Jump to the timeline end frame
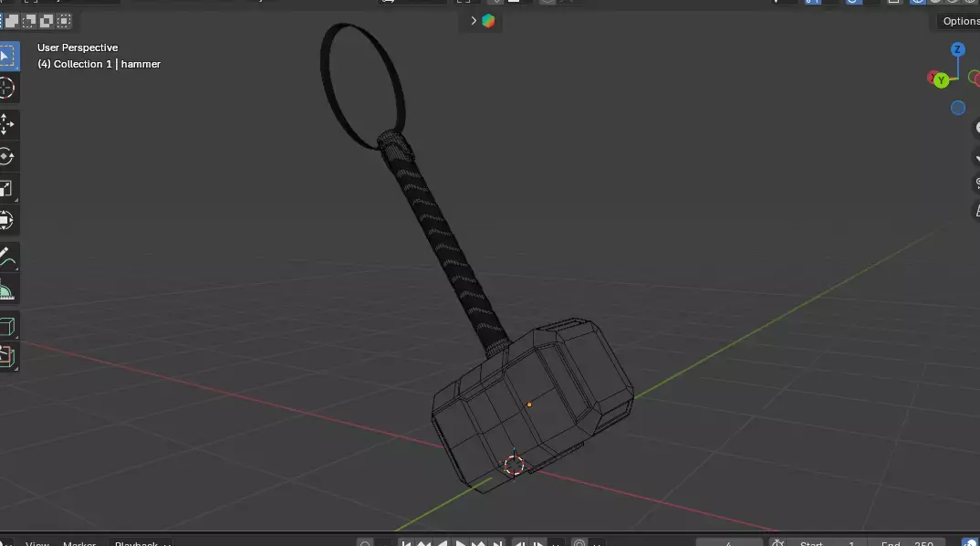This screenshot has height=546, width=980. [497, 543]
